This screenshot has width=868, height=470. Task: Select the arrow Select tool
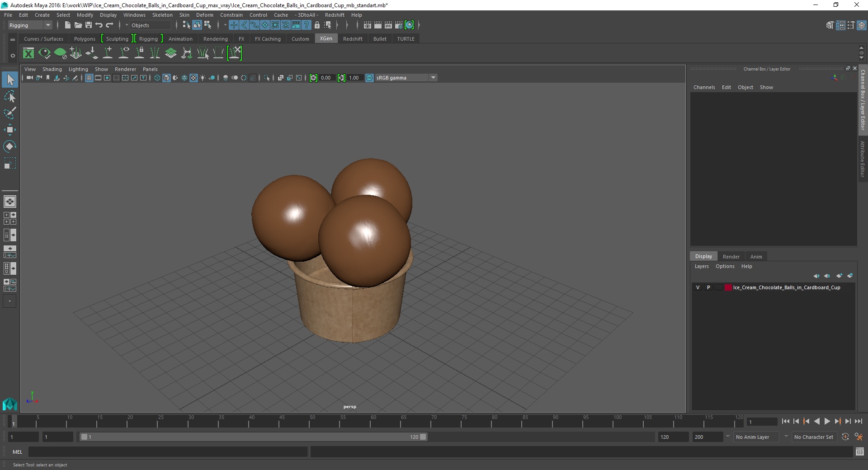[x=10, y=80]
